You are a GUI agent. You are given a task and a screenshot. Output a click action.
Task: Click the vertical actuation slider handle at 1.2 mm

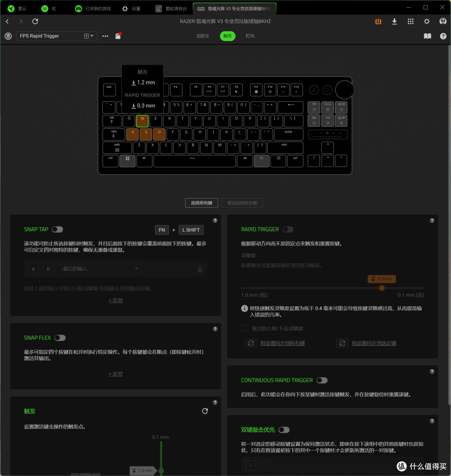pyautogui.click(x=161, y=471)
